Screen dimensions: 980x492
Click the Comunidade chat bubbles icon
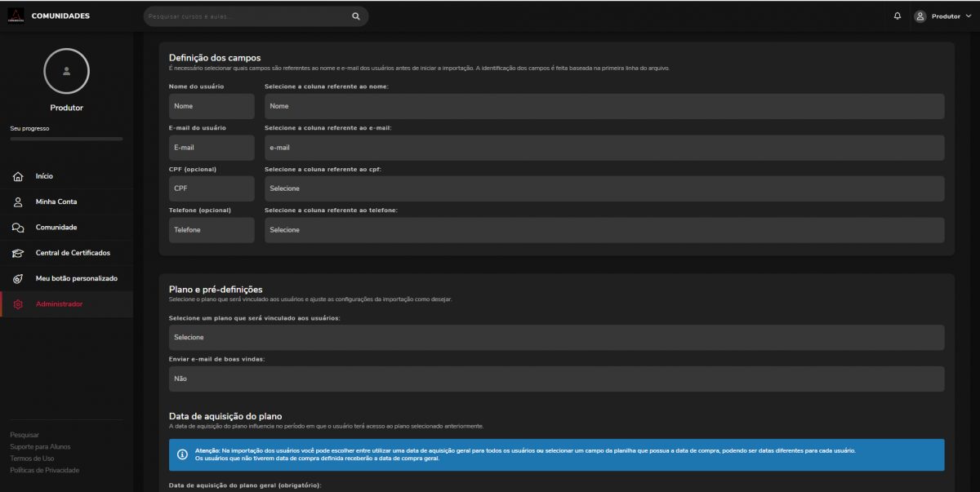click(18, 228)
